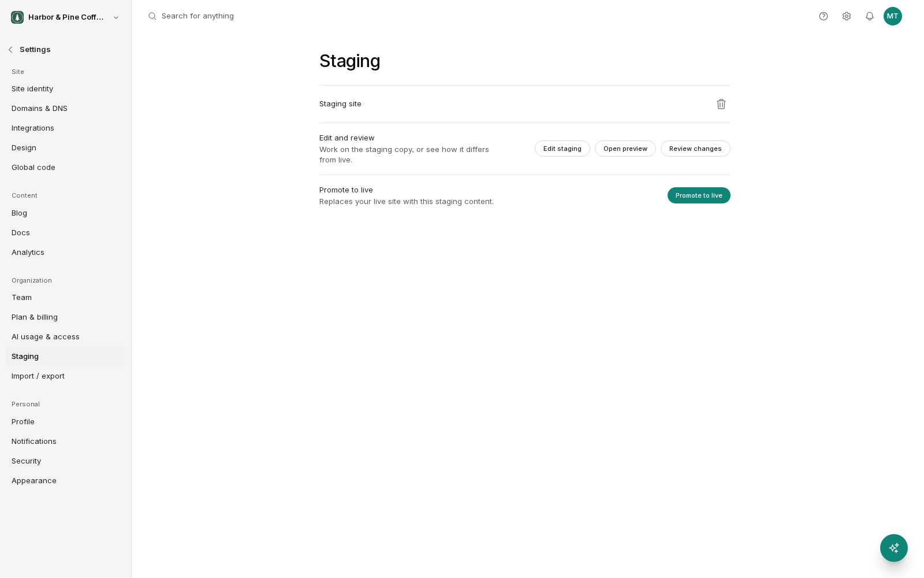
Task: Open Plan & billing page
Action: pos(65,317)
